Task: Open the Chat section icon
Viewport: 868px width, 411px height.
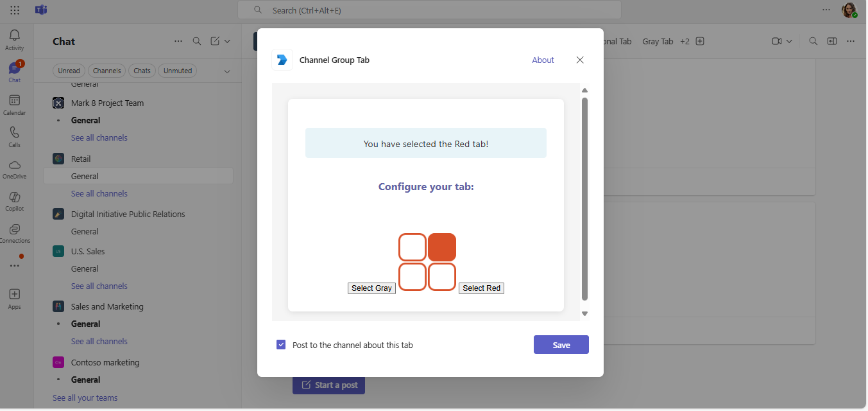Action: tap(14, 72)
